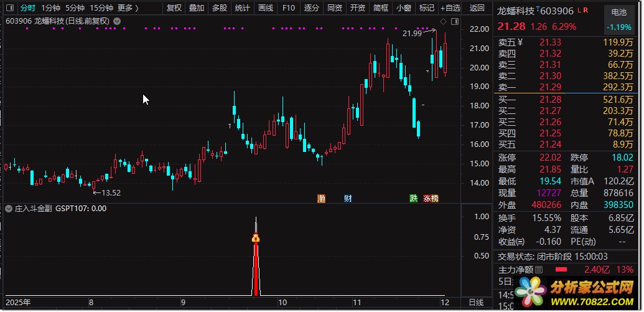Click the 21.99 high price label

413,34
